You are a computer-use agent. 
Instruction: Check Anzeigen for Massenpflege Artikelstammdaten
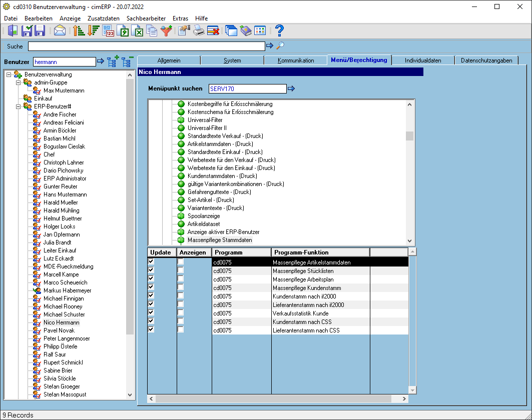[x=181, y=261]
